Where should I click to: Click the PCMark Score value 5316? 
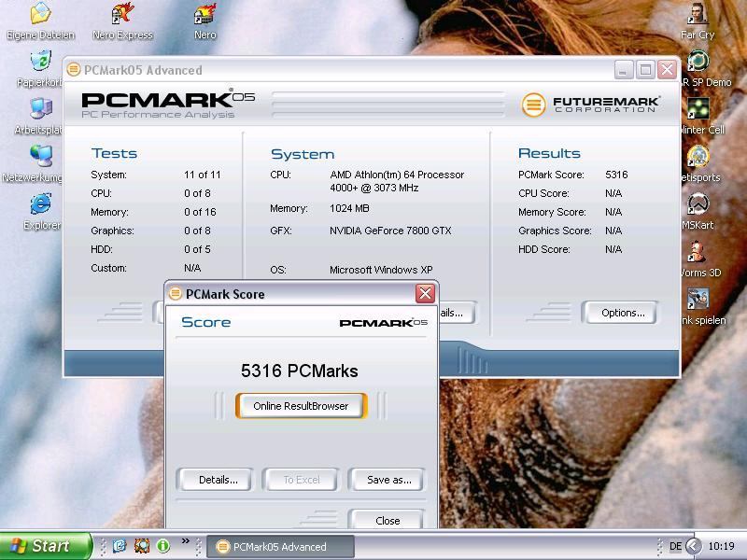coord(616,175)
